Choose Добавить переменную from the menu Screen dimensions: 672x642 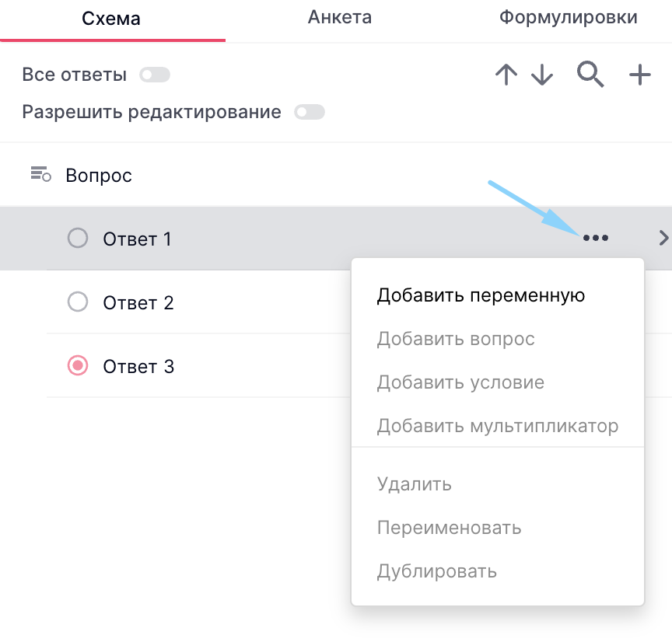(481, 295)
